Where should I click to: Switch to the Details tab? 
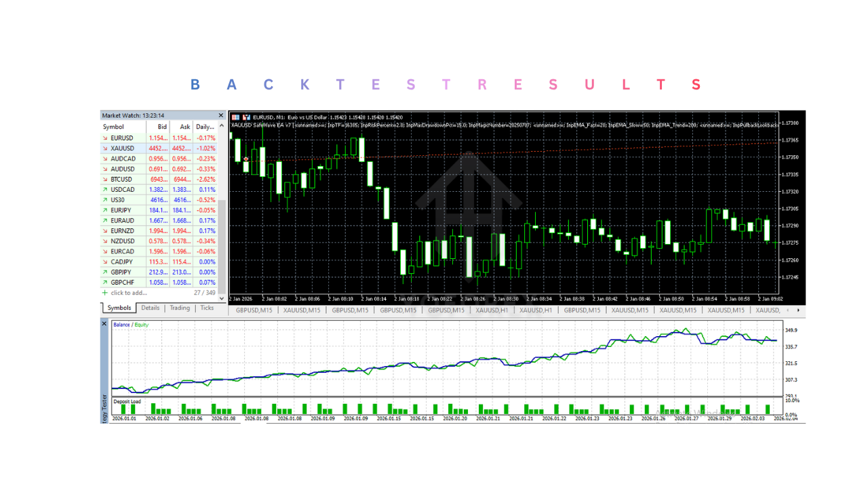pos(151,308)
